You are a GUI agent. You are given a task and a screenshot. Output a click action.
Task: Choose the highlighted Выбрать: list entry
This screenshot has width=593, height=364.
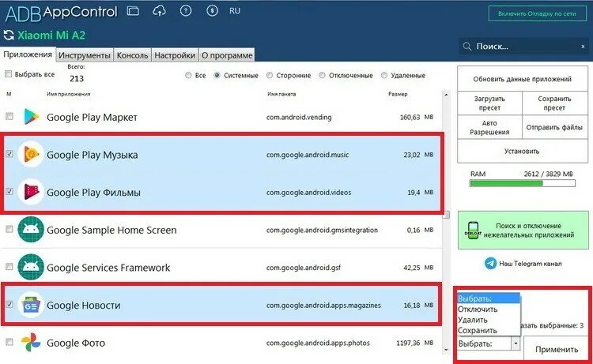click(489, 298)
